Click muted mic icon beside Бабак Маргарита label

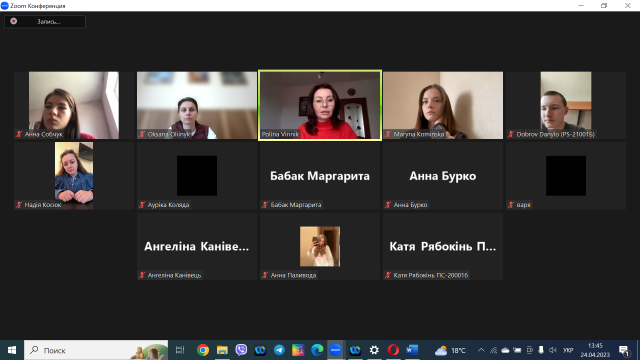(x=265, y=204)
